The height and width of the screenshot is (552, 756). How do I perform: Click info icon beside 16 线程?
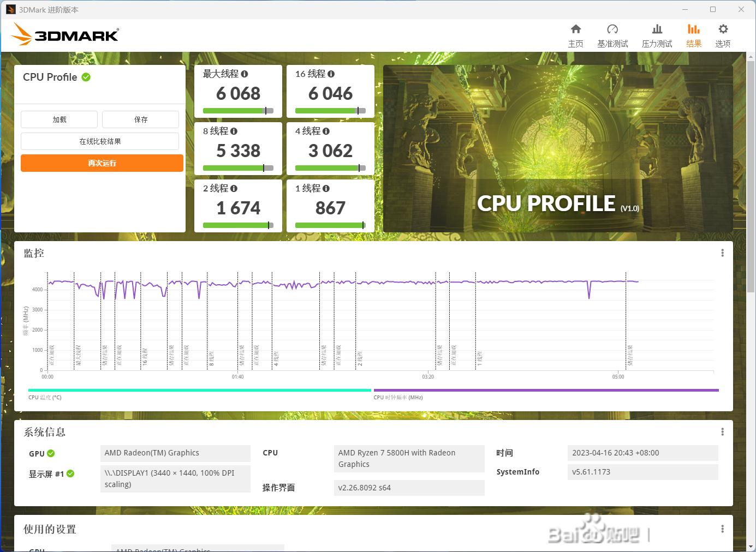tap(331, 74)
